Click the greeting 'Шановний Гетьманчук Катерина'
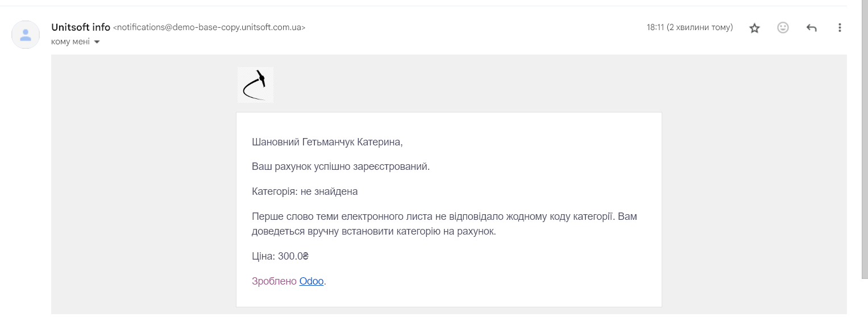The width and height of the screenshot is (868, 317). point(327,142)
